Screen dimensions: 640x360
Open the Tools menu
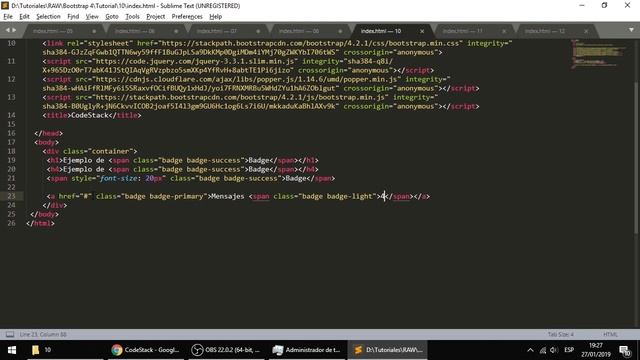click(132, 17)
